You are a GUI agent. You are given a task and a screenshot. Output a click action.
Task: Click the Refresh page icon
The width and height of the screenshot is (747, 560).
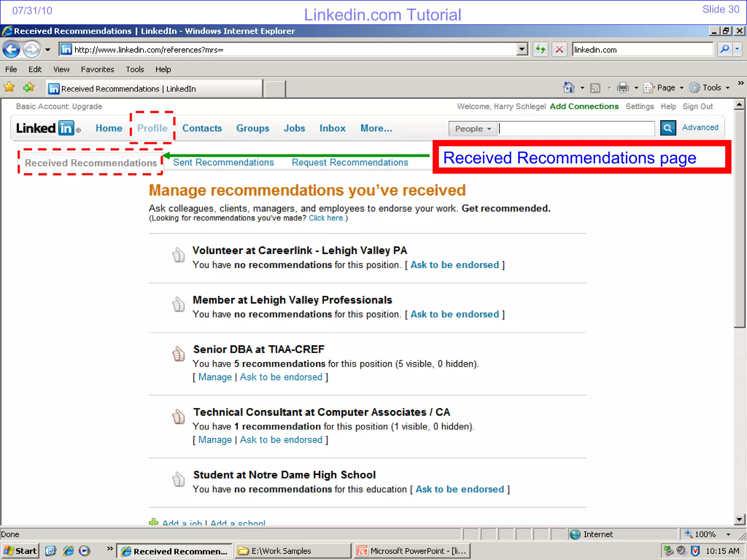540,49
